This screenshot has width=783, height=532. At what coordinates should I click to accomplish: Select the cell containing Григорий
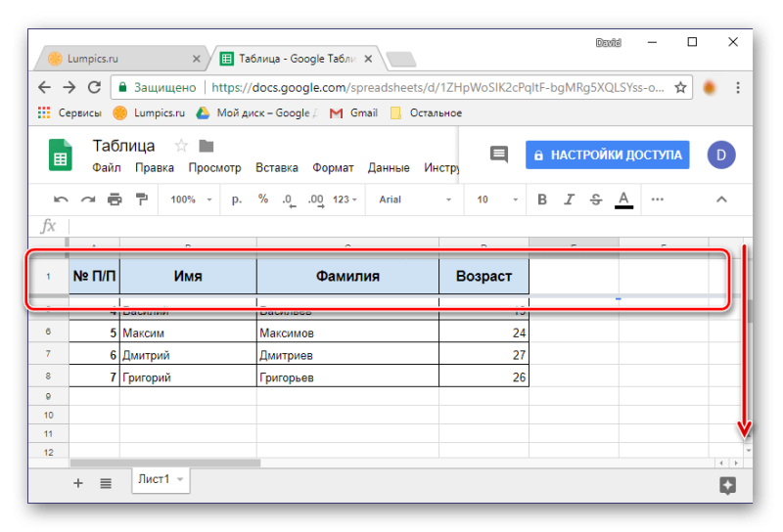(188, 376)
